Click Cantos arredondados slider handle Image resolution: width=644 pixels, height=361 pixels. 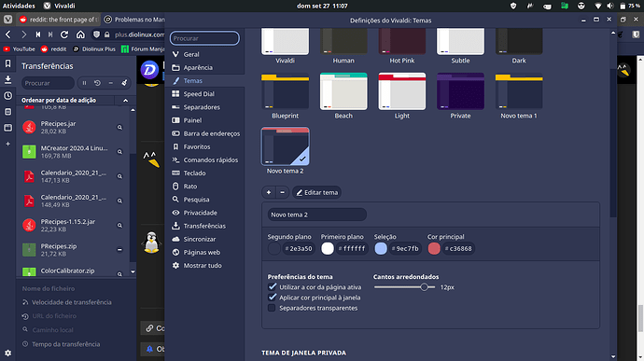[x=425, y=287]
